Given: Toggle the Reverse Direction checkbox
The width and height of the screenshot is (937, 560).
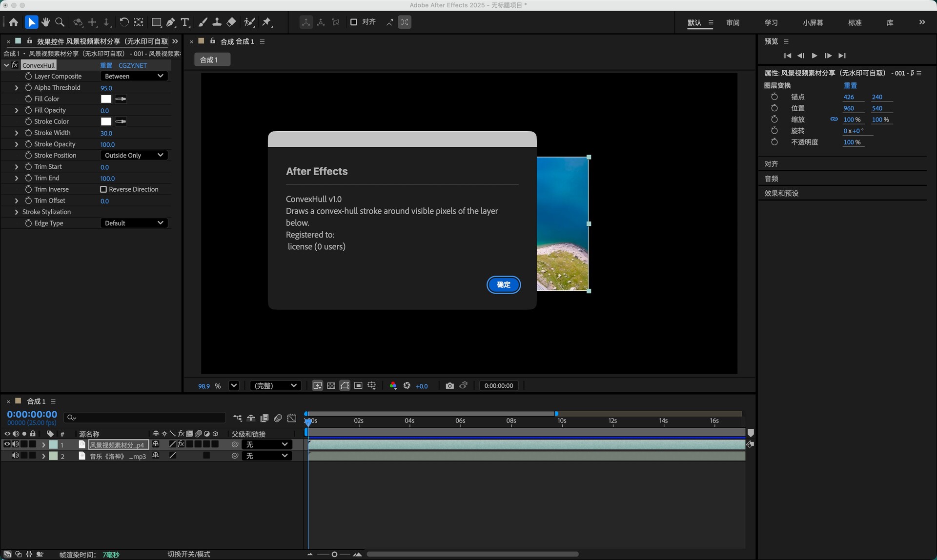Looking at the screenshot, I should click(103, 189).
